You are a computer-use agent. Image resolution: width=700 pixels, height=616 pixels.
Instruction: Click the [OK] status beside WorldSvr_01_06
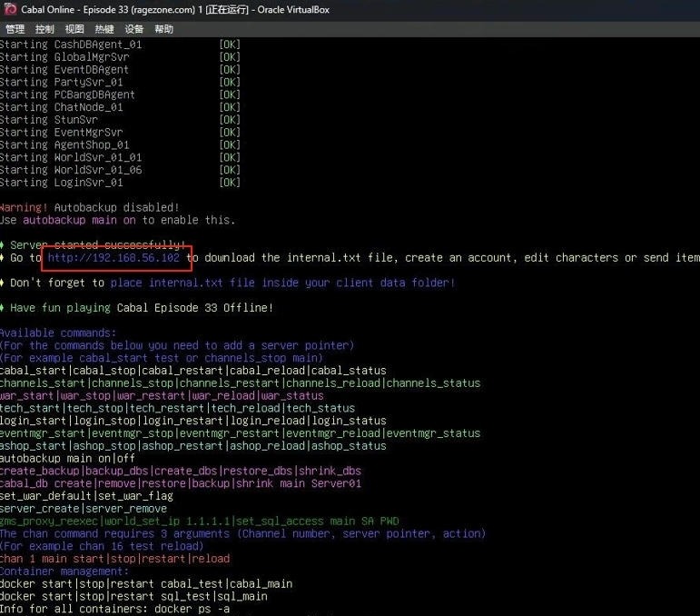[x=230, y=170]
